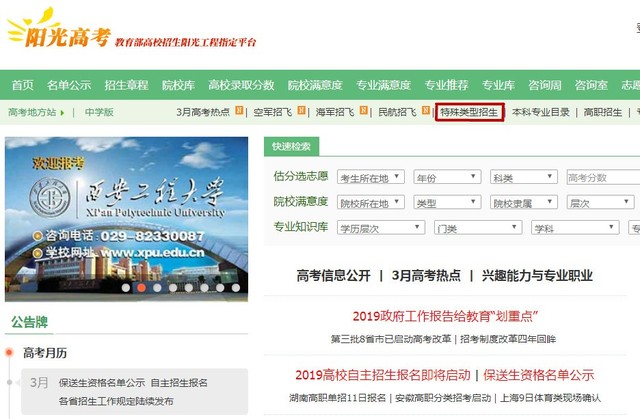Open 专业库 in the navigation bar
Viewport: 640px width, 419px height.
pyautogui.click(x=498, y=85)
